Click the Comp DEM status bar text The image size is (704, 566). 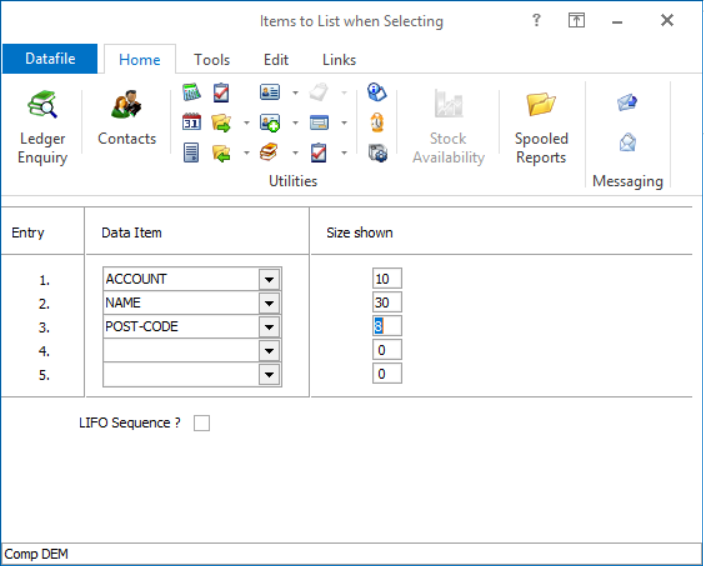click(36, 554)
